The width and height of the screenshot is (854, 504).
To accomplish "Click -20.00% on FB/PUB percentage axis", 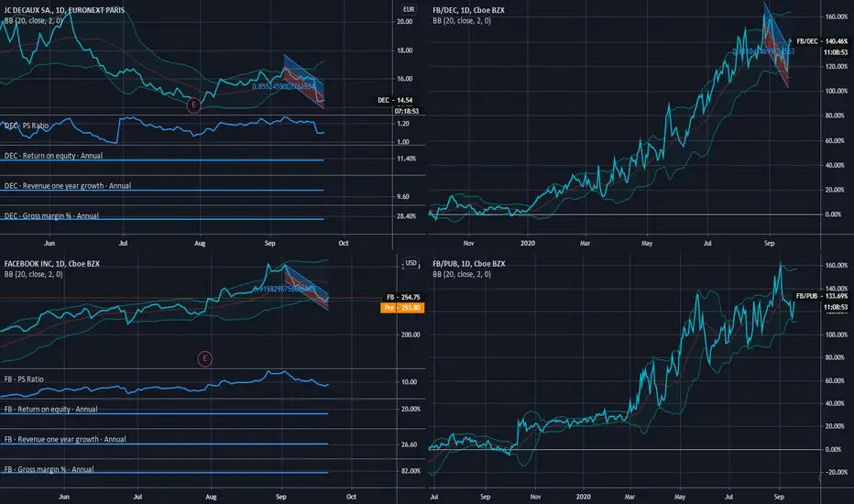I will [836, 473].
